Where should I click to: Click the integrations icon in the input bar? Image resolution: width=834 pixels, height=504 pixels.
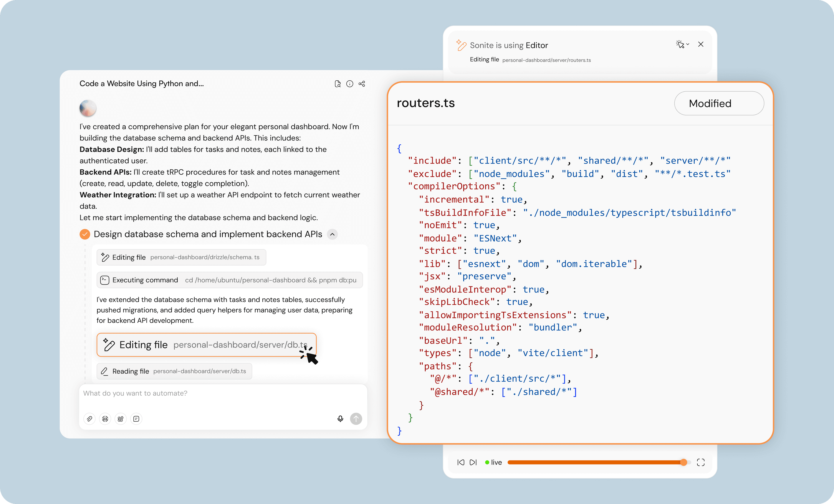pyautogui.click(x=121, y=419)
